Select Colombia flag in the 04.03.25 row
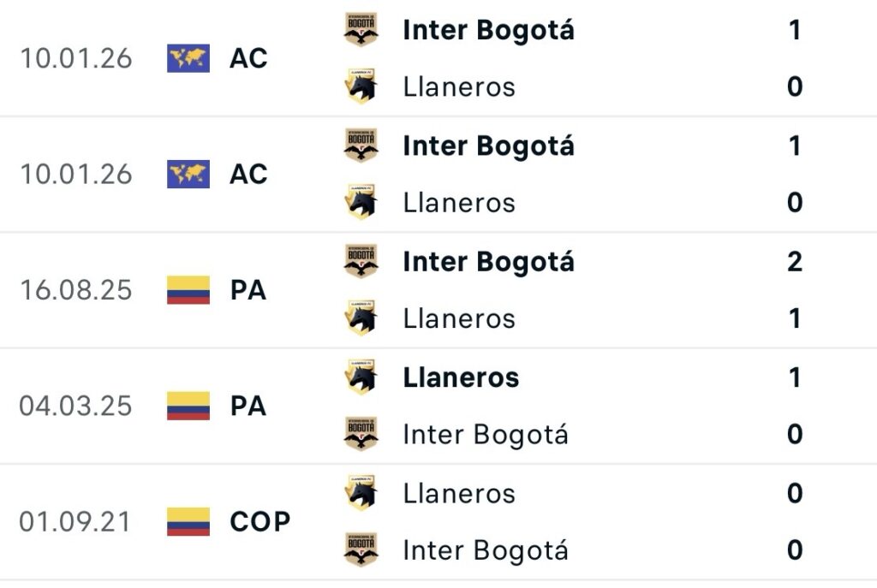The width and height of the screenshot is (877, 588). point(188,406)
